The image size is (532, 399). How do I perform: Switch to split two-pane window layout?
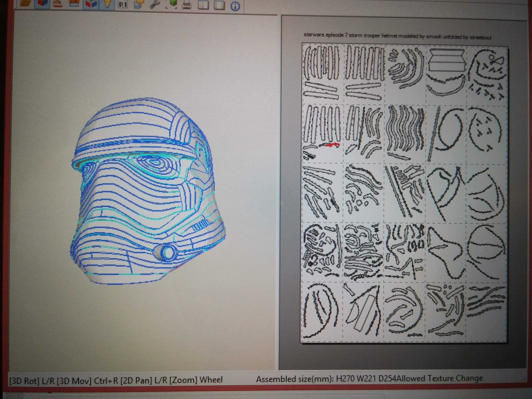tap(203, 5)
